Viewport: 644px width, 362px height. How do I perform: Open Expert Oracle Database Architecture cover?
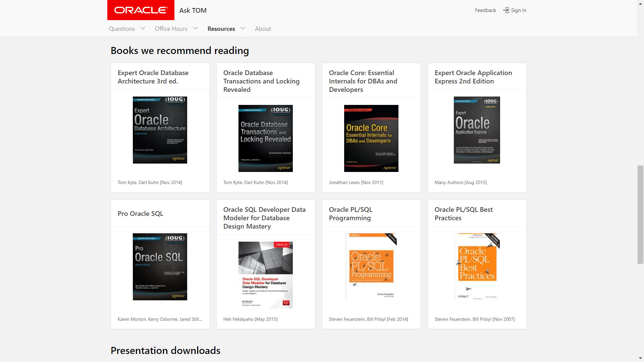point(160,130)
